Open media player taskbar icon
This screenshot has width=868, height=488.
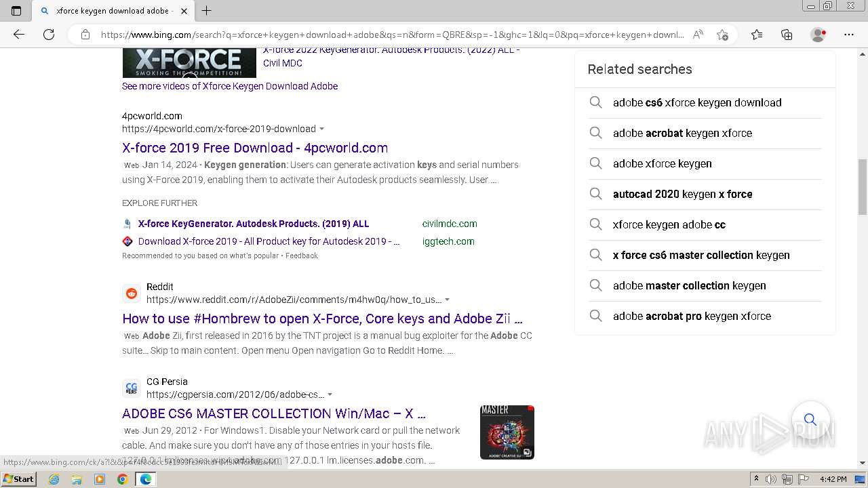click(x=100, y=479)
